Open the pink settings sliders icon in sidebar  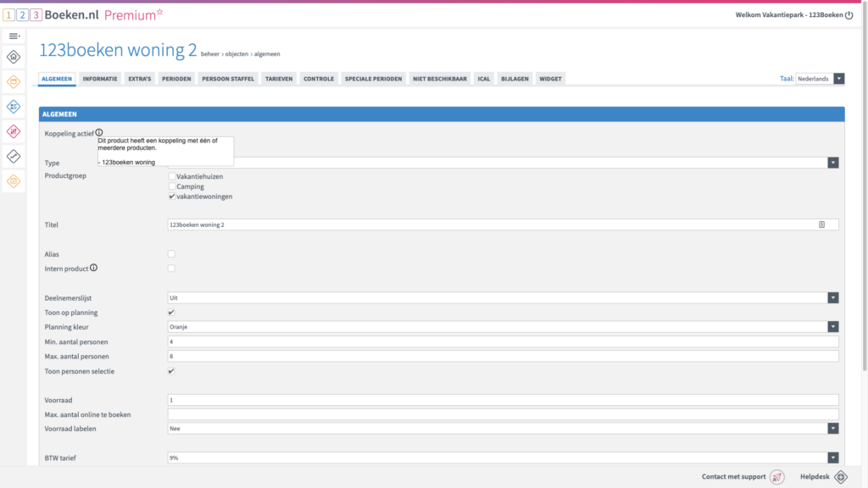click(14, 131)
